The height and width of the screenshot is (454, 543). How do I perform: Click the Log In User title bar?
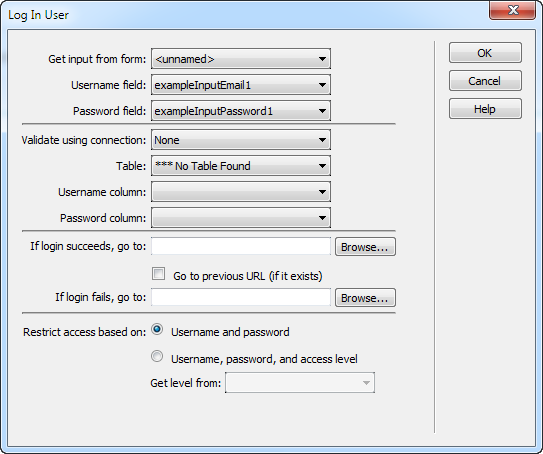pyautogui.click(x=242, y=15)
